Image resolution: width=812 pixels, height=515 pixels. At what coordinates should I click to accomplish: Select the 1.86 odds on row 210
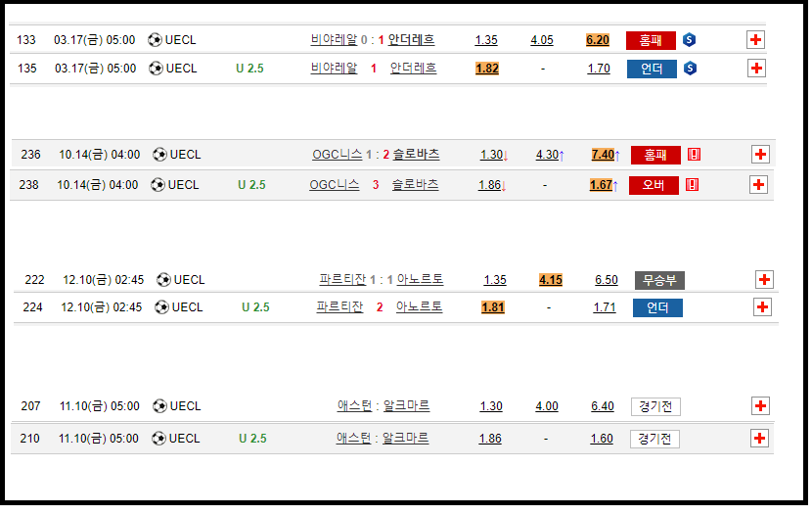(x=490, y=439)
